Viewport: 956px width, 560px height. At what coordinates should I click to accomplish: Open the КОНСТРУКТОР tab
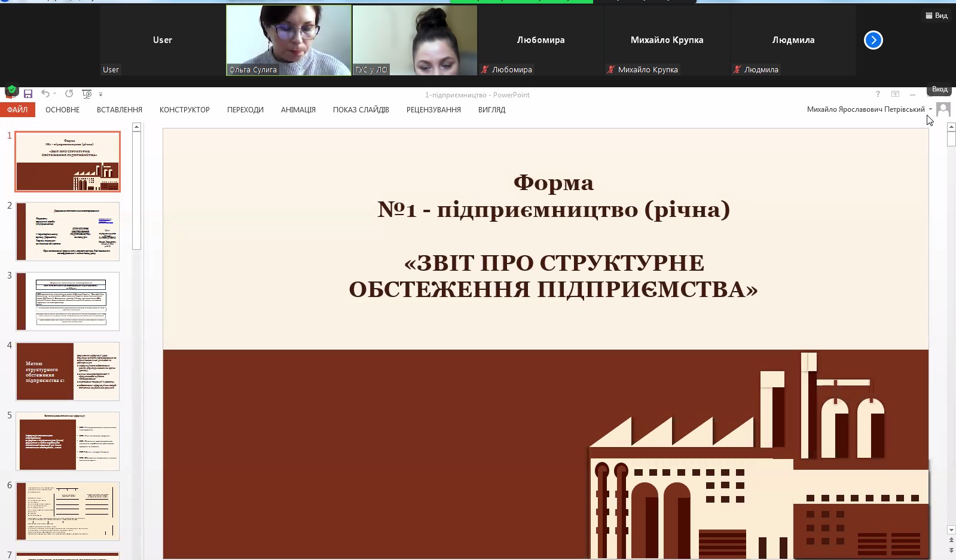click(x=185, y=110)
